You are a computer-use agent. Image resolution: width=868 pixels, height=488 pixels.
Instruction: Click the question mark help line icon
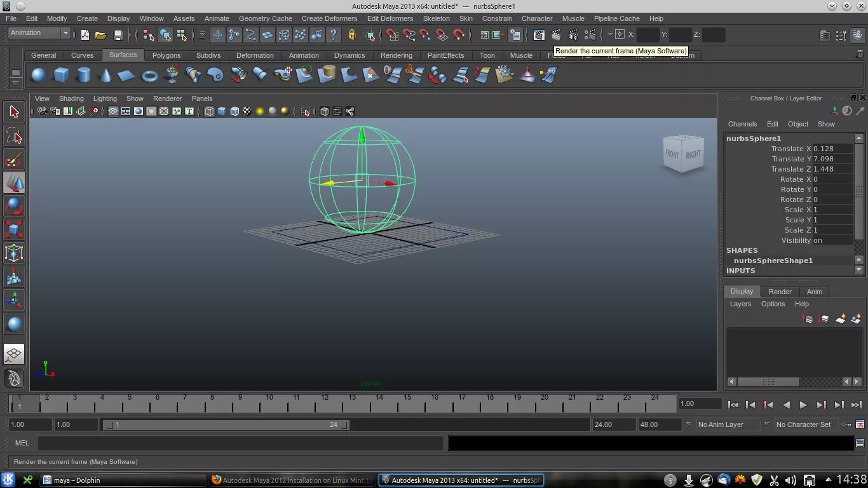click(x=333, y=35)
